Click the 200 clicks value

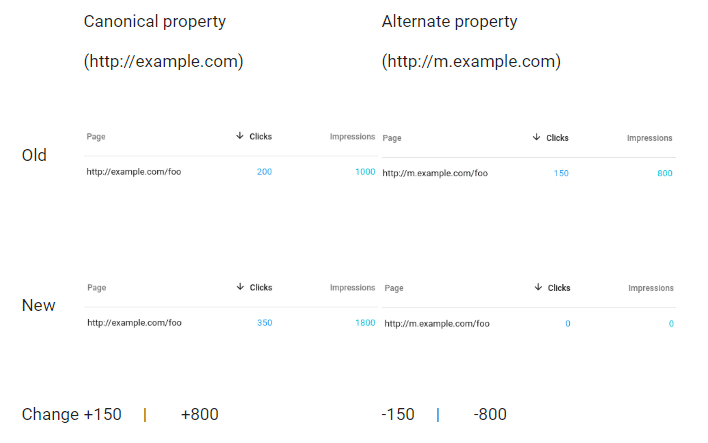pos(264,172)
